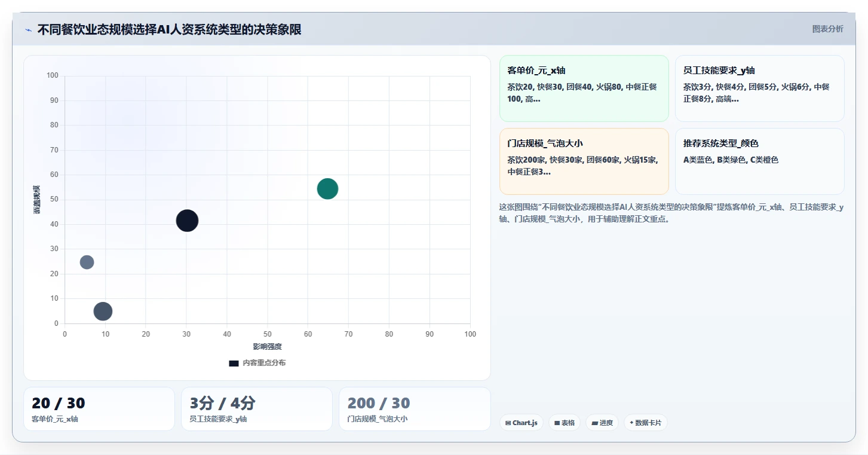This screenshot has width=868, height=455.
Task: Click the 内容重点分布 legend label
Action: pyautogui.click(x=263, y=363)
